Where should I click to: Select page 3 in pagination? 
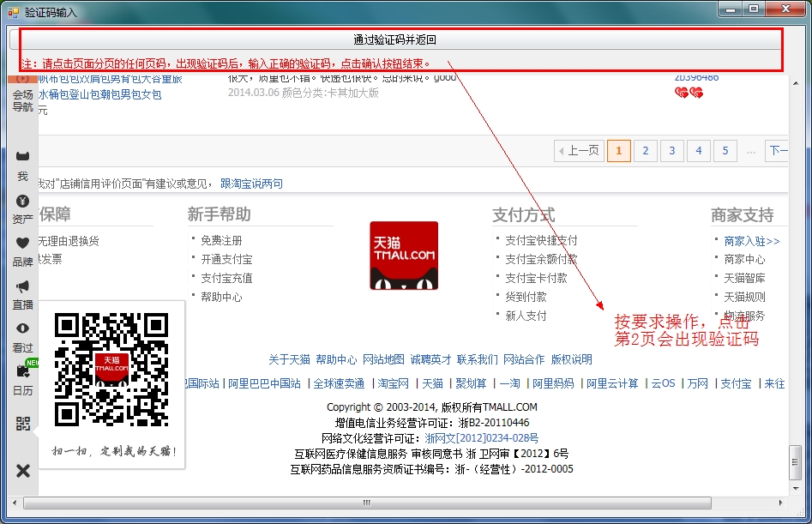(672, 151)
